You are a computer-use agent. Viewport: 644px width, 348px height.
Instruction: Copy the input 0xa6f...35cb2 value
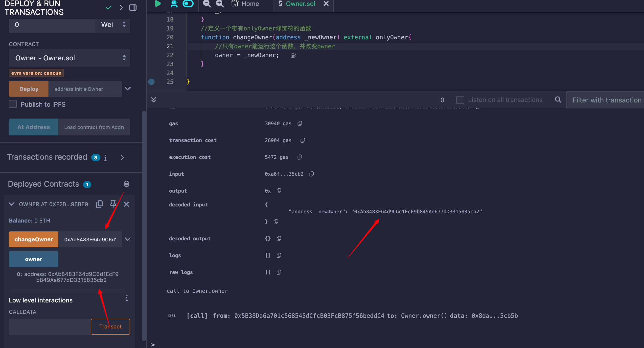point(312,174)
